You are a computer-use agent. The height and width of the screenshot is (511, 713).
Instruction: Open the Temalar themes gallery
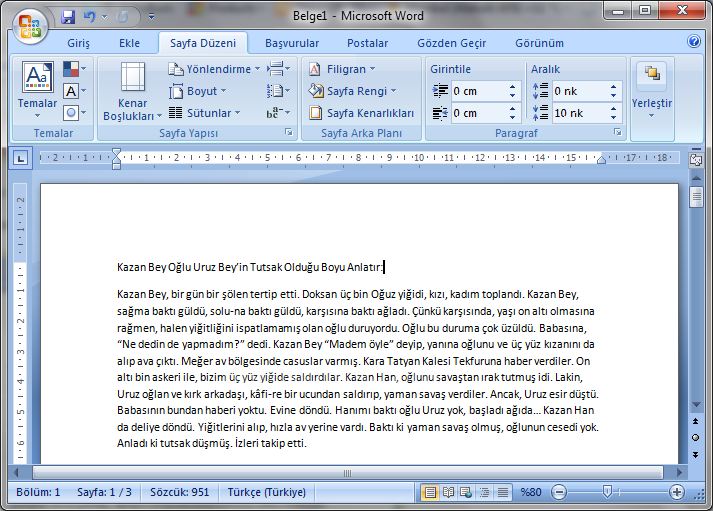tap(37, 90)
